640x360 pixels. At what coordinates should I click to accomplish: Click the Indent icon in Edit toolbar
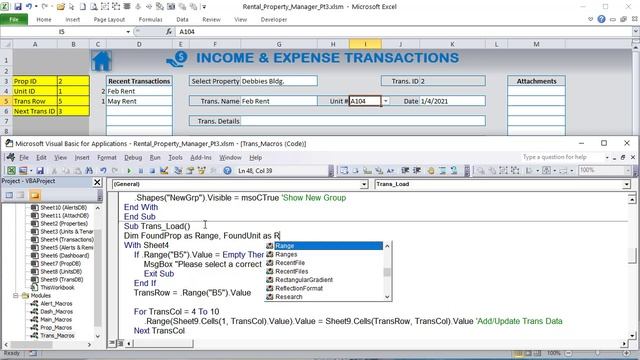(405, 171)
